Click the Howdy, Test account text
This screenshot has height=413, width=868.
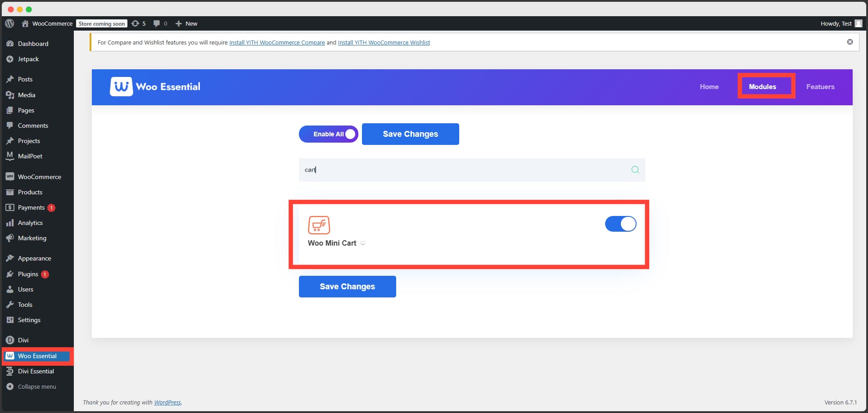(836, 23)
